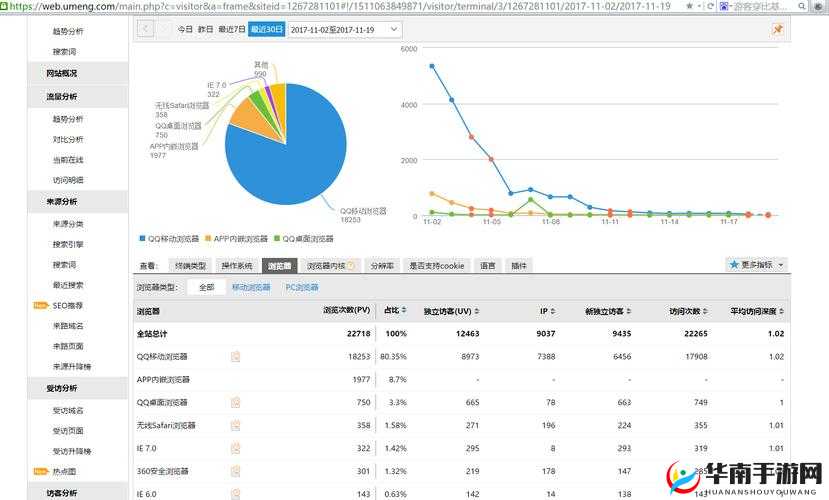829x500 pixels.
Task: Switch to 语言 view tab
Action: click(487, 266)
